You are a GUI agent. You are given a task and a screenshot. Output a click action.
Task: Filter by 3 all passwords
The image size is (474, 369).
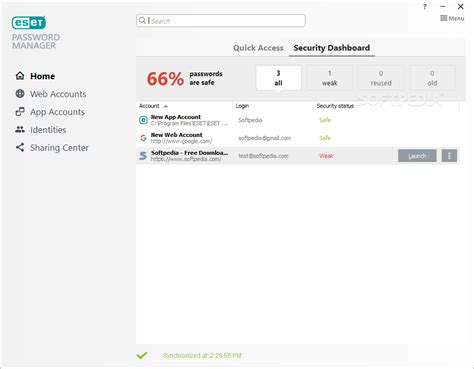[279, 78]
